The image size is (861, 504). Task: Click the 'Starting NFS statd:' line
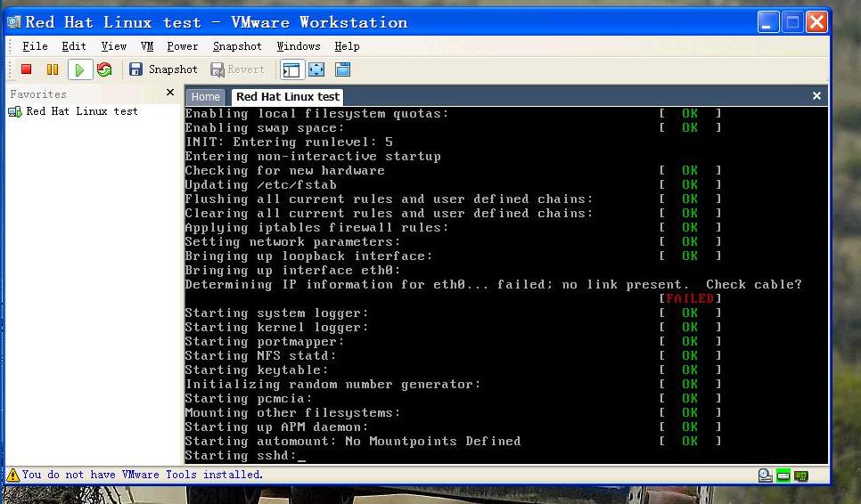pyautogui.click(x=261, y=355)
